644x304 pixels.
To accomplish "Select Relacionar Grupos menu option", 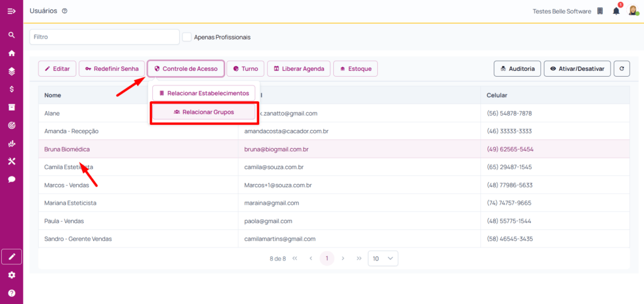I will (204, 112).
